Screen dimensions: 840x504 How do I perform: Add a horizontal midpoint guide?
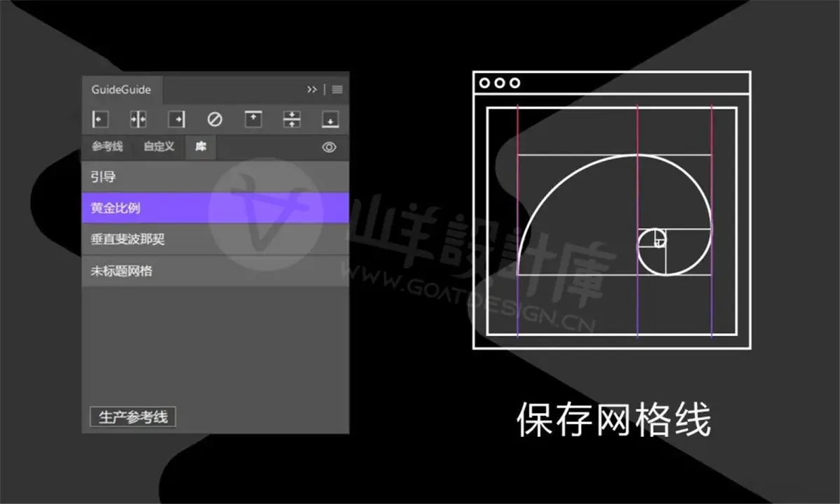coord(292,120)
